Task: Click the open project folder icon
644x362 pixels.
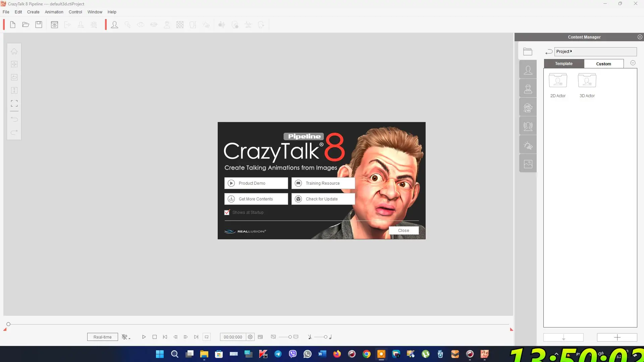Action: tap(26, 25)
